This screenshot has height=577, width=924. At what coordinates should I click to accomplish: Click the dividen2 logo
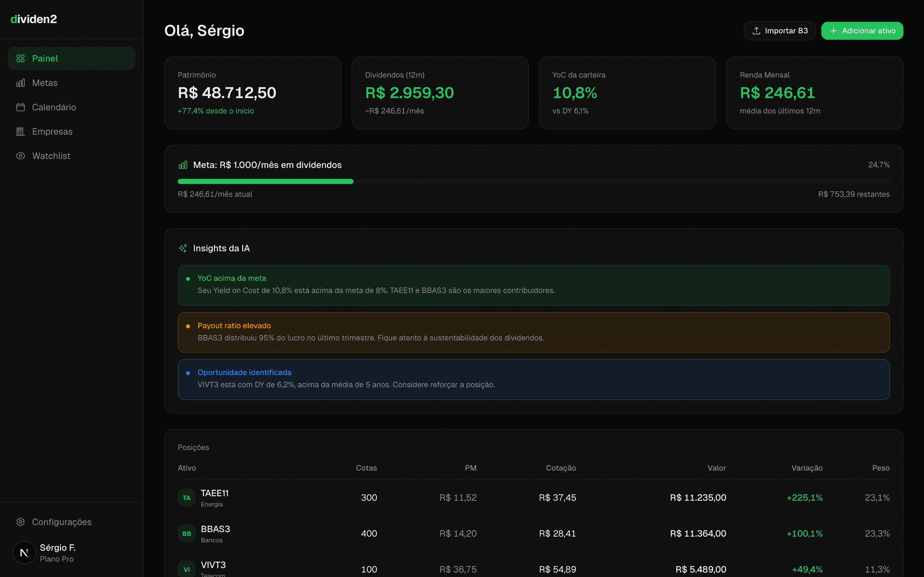(34, 19)
